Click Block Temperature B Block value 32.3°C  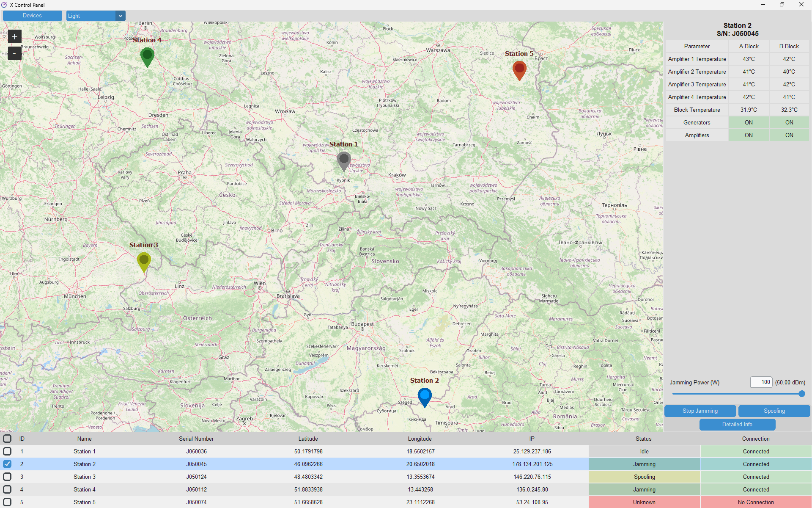789,110
